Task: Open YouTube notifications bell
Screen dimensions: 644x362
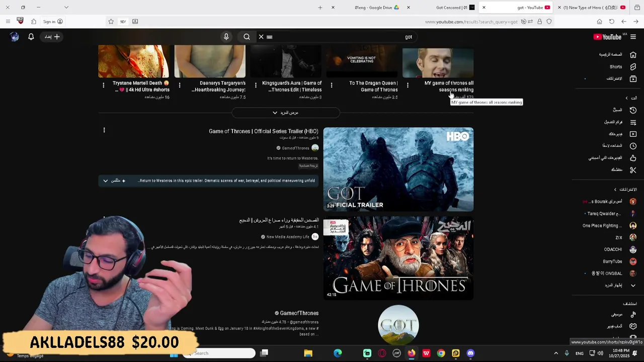Action: (x=31, y=37)
